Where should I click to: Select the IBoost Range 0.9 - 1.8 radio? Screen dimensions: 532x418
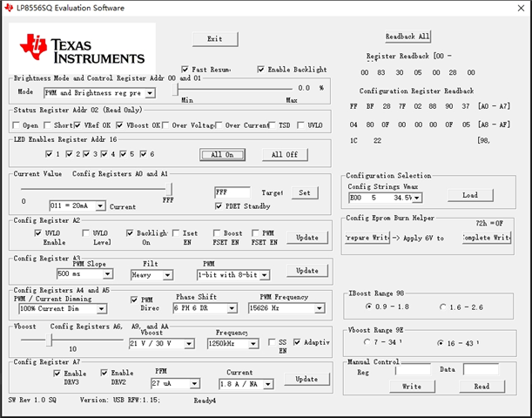[368, 307]
